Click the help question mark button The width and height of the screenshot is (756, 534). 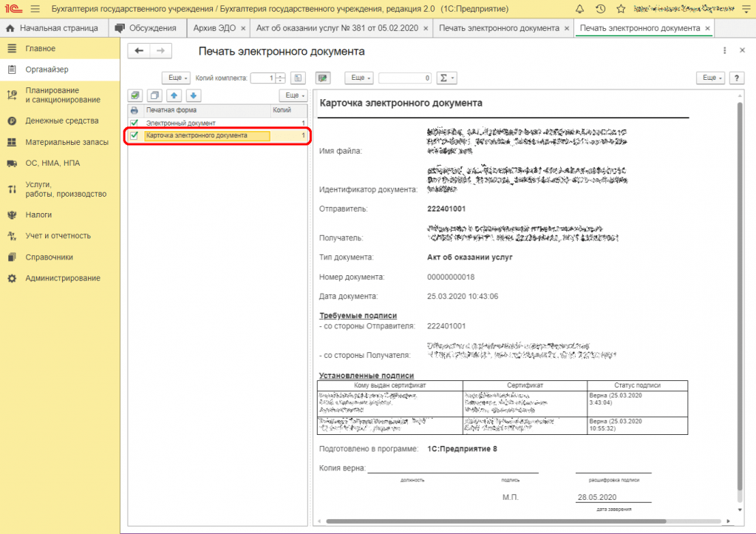pos(736,78)
